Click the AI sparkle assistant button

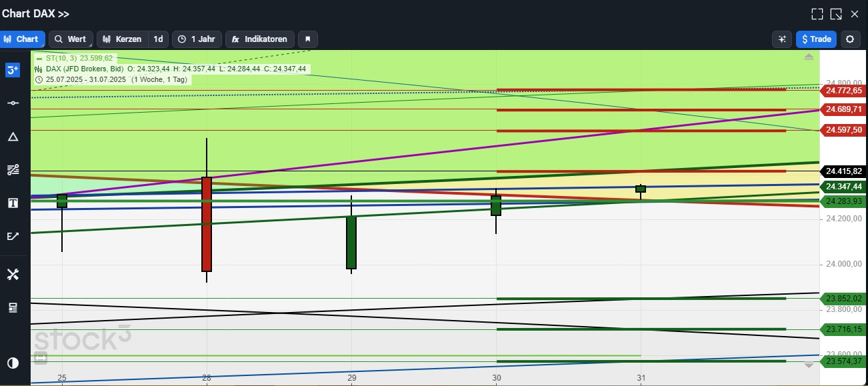(781, 39)
